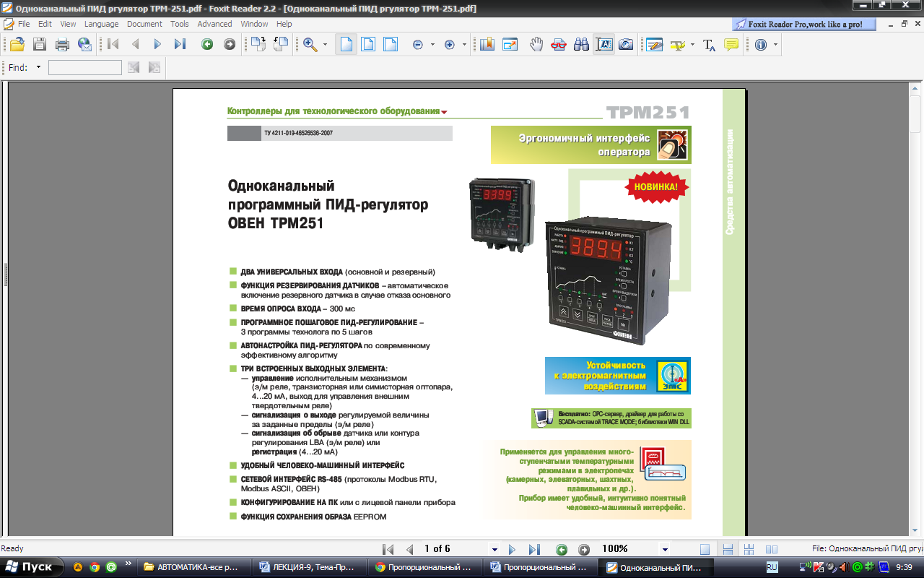Click the blue info icon
The height and width of the screenshot is (578, 924).
coord(761,45)
